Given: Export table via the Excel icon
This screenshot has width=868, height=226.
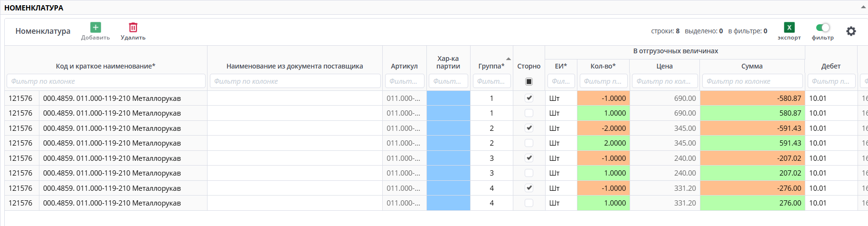Looking at the screenshot, I should click(x=789, y=28).
